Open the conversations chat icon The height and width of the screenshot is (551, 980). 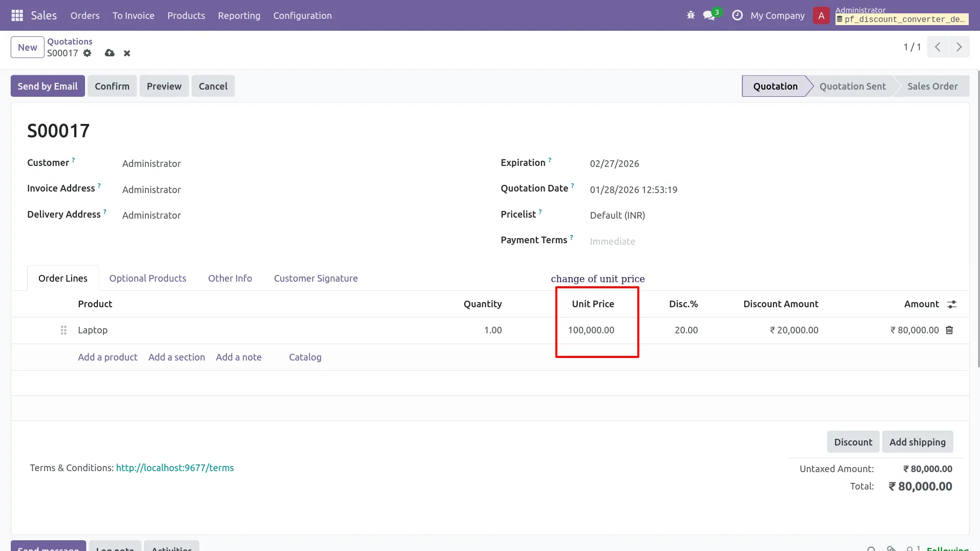point(710,15)
